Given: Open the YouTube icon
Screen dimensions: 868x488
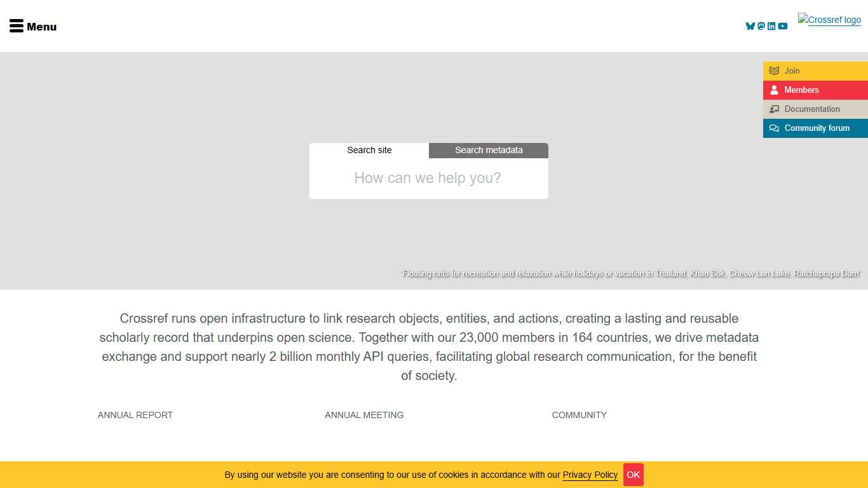Looking at the screenshot, I should [x=783, y=26].
